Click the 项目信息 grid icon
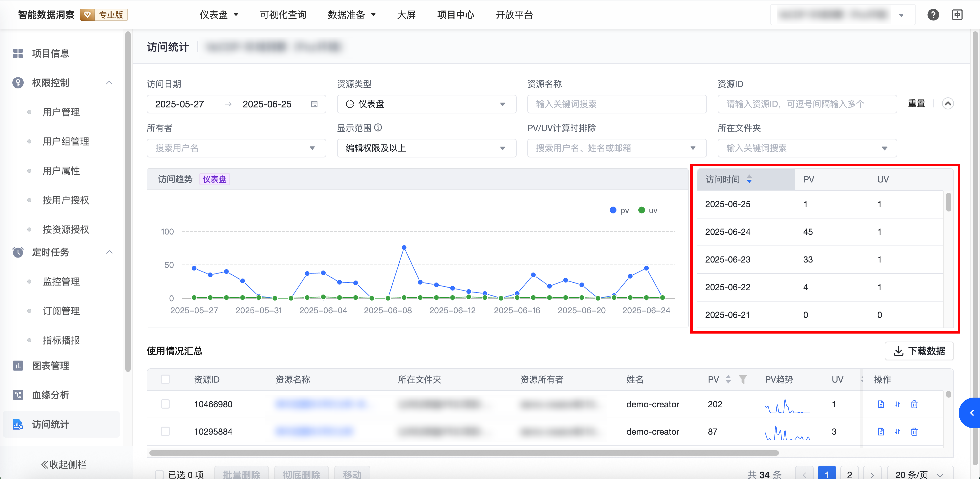 pyautogui.click(x=18, y=53)
